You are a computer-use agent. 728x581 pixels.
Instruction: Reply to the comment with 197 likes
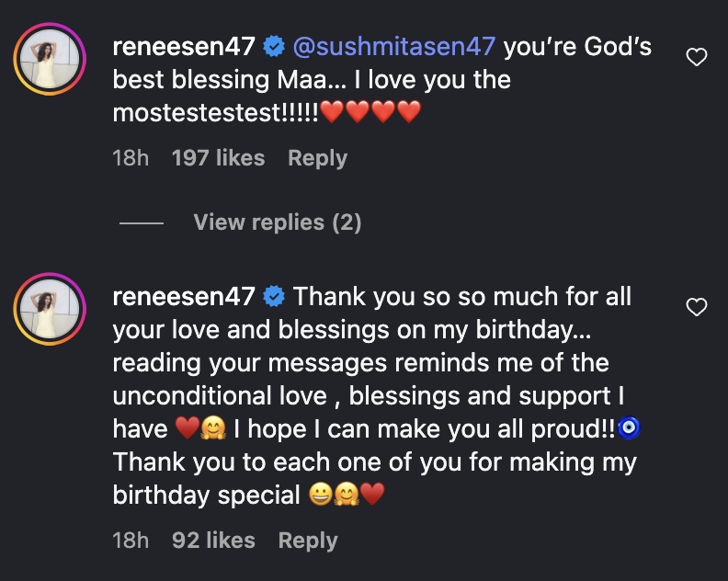point(317,158)
